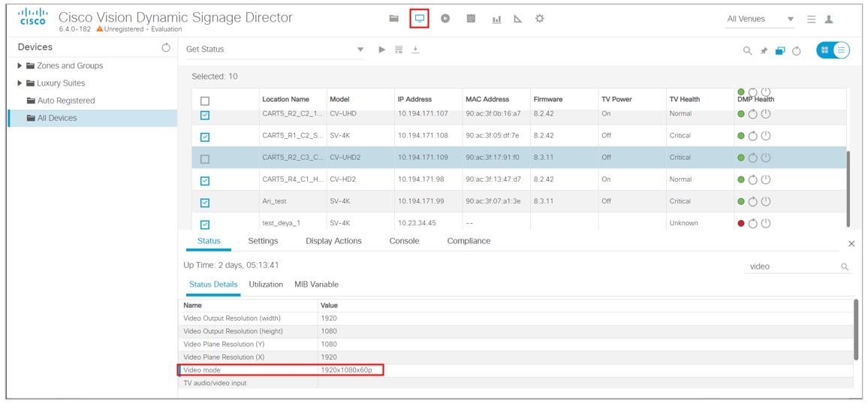Expand the Zones and Groups tree node
This screenshot has height=404, width=868.
click(x=20, y=66)
